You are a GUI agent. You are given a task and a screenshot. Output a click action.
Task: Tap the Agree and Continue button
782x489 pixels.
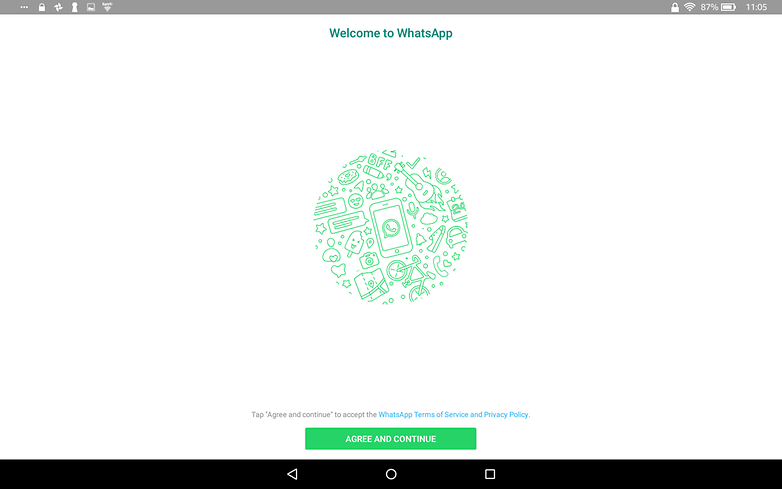coord(391,439)
